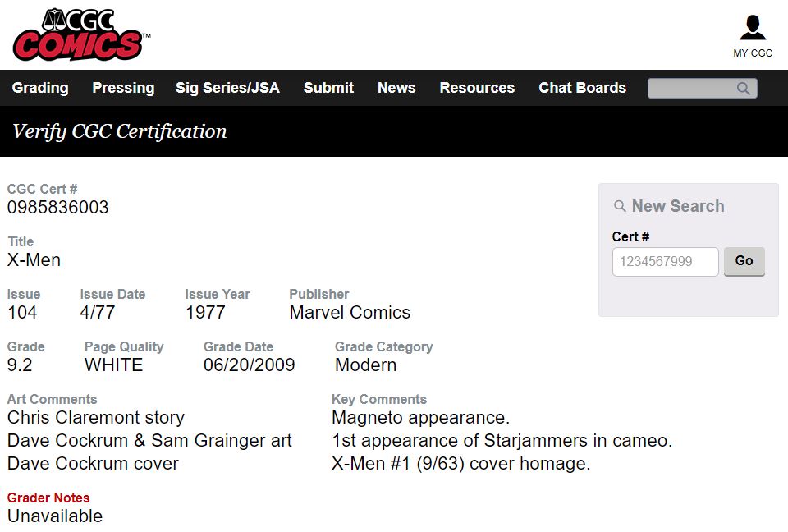Click the page quality WHITE
This screenshot has height=532, width=788.
[113, 365]
